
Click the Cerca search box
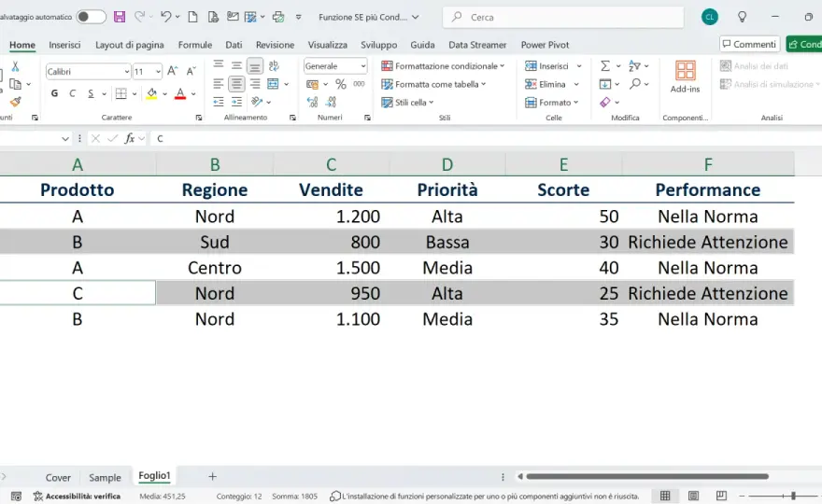563,17
